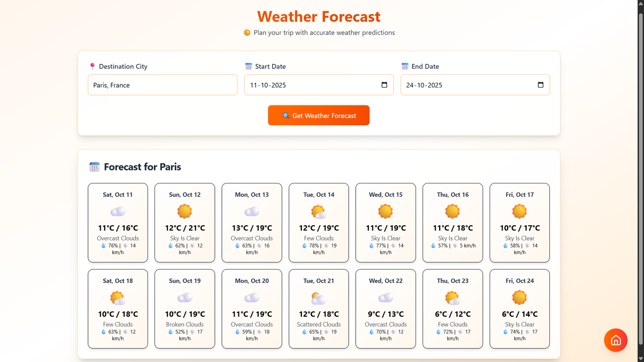Select the Sun, Oct 19 forecast card

185,309
